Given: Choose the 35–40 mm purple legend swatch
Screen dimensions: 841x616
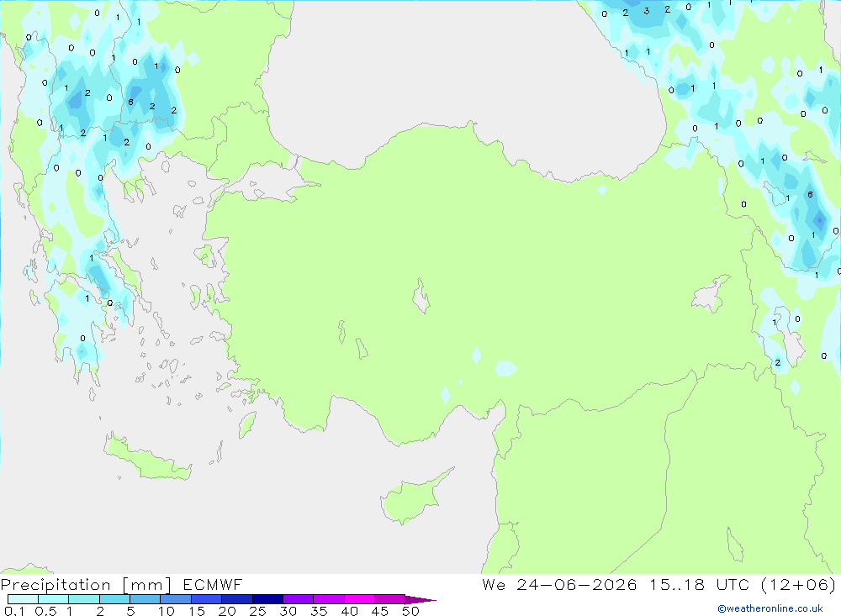Looking at the screenshot, I should (x=328, y=599).
